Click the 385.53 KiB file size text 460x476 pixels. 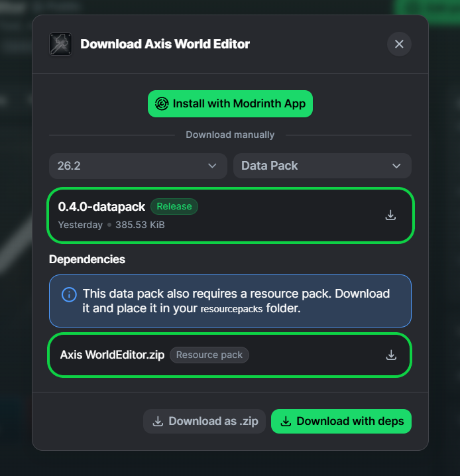[140, 225]
